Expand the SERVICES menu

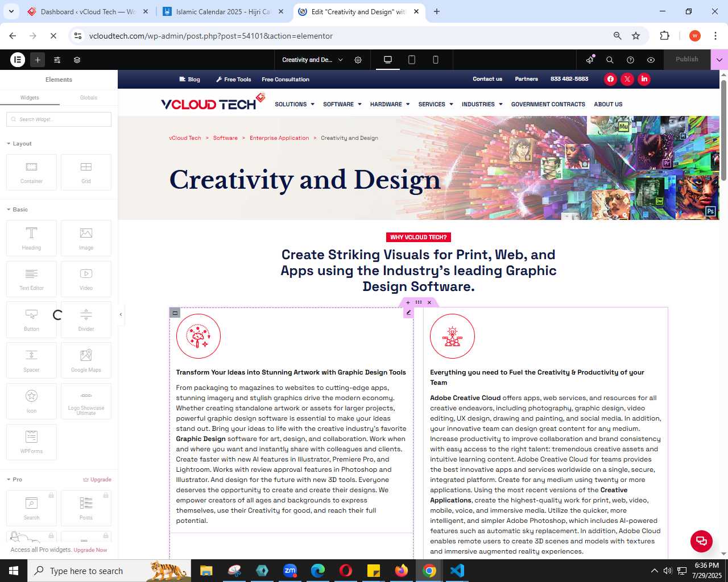pos(436,105)
